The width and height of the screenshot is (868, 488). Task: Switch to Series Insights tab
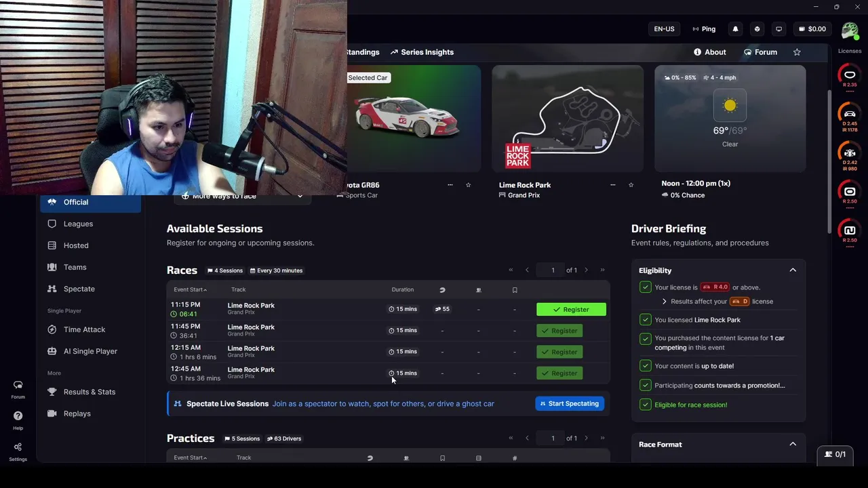click(x=422, y=52)
